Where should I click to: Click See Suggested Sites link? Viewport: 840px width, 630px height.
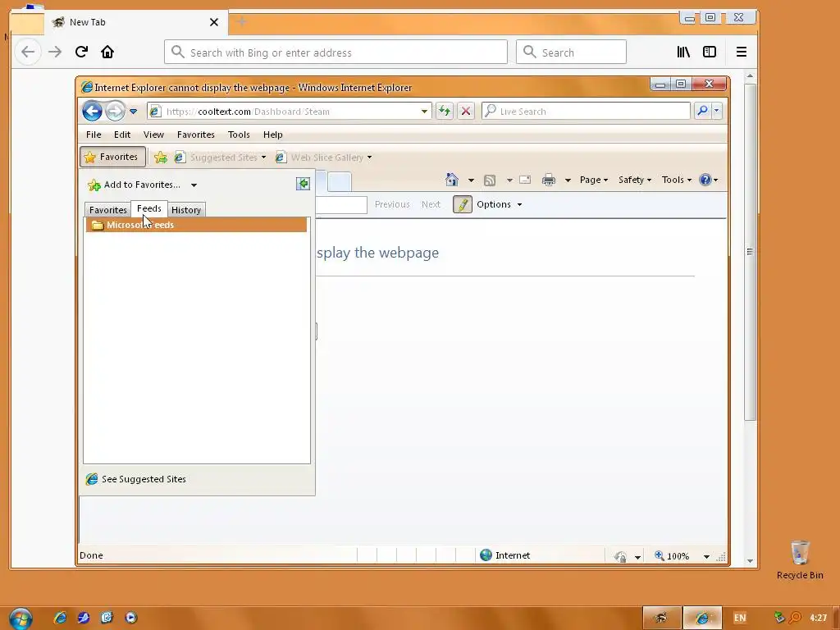click(x=136, y=479)
